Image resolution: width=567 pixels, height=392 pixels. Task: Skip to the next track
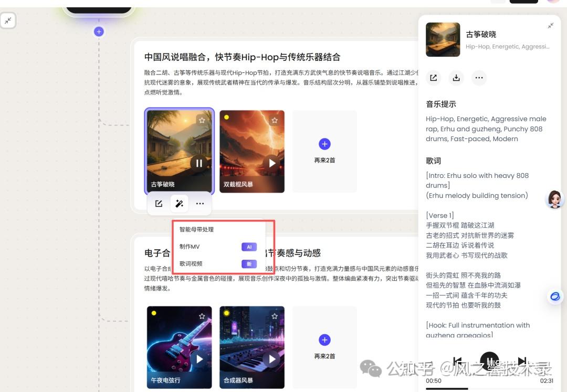(521, 361)
